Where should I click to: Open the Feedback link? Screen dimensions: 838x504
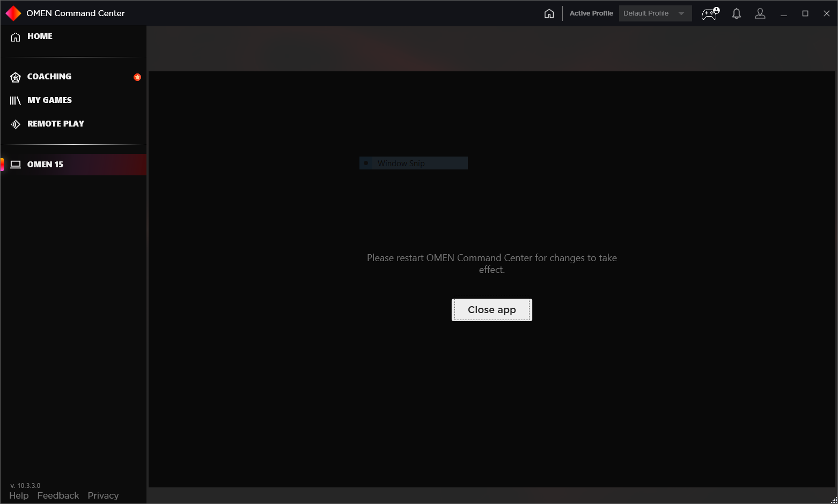[x=58, y=495]
